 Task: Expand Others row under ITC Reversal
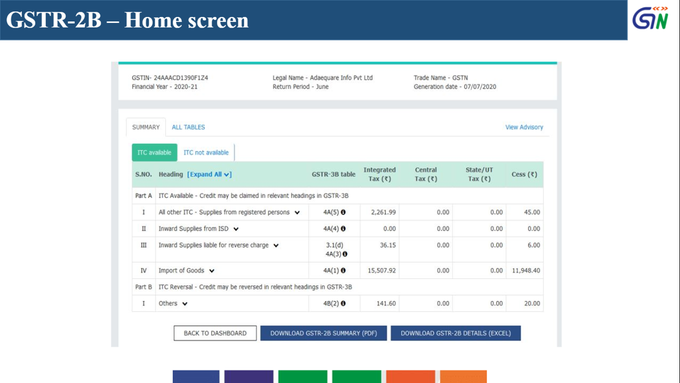pos(185,304)
